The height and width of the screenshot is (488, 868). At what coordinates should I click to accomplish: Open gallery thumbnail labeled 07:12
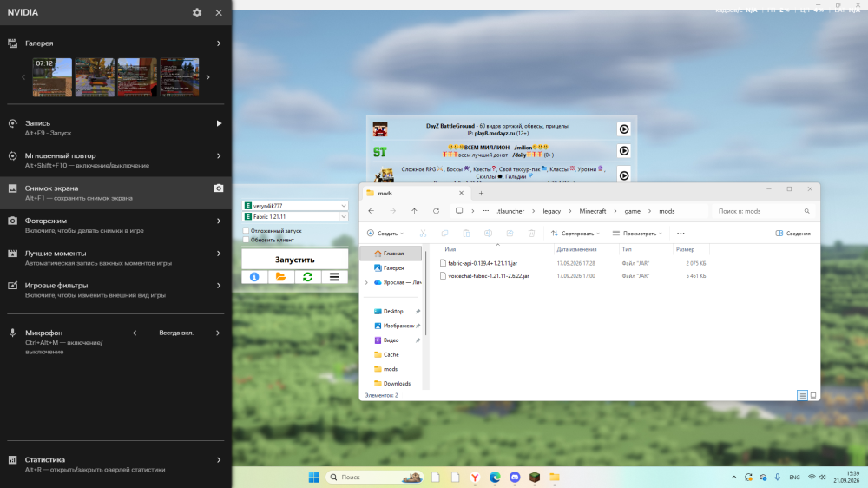click(52, 77)
